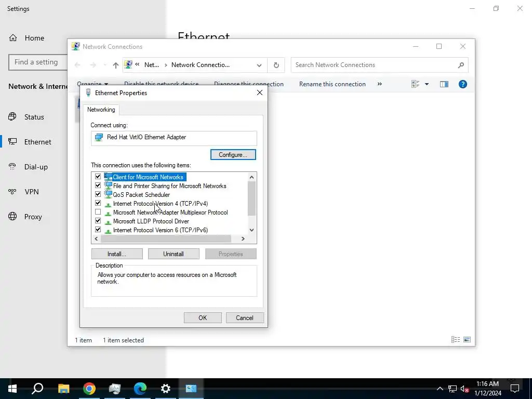Click the Uninstall button
Screen dimensions: 532x399
pos(174,254)
